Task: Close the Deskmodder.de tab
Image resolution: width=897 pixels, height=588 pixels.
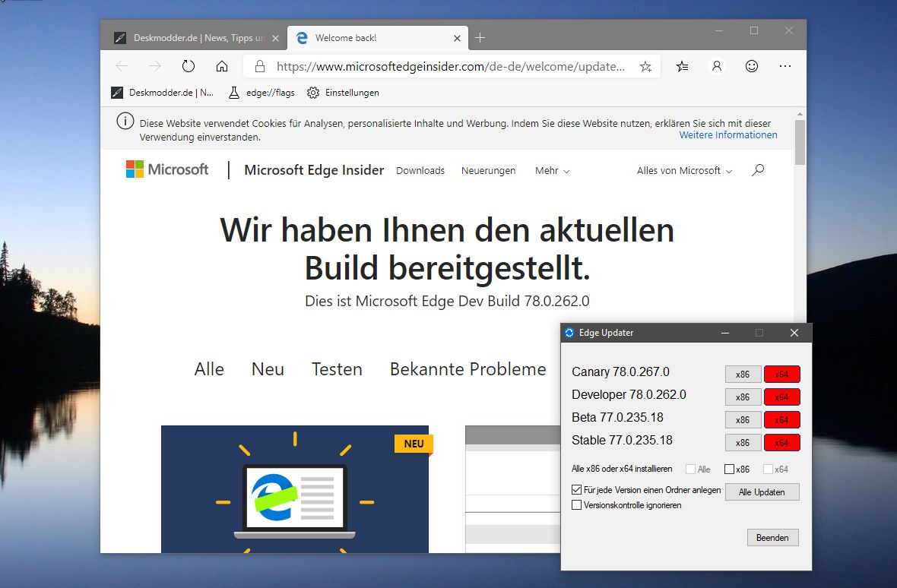Action: pyautogui.click(x=276, y=38)
